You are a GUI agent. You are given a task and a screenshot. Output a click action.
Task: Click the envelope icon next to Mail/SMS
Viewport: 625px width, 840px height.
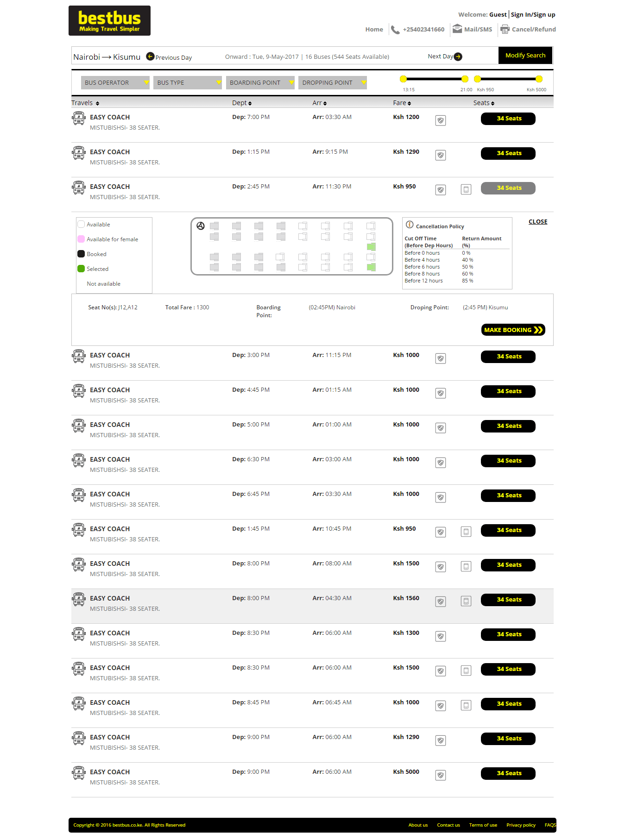457,29
